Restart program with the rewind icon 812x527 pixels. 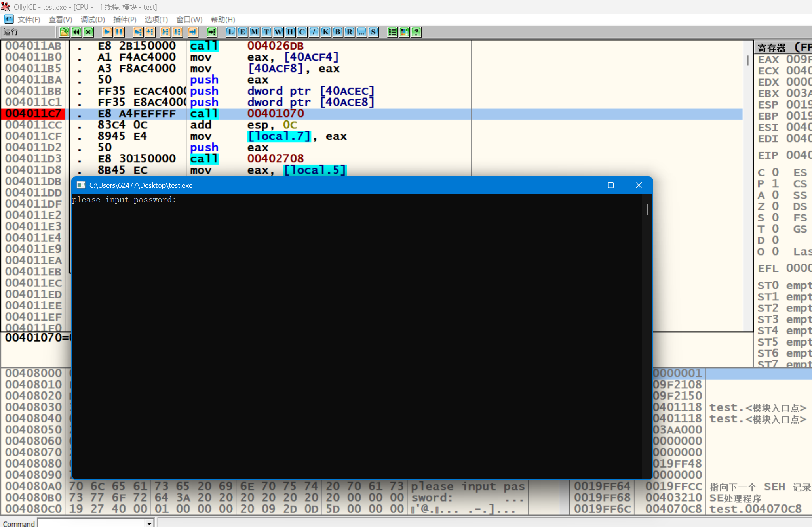(x=76, y=32)
